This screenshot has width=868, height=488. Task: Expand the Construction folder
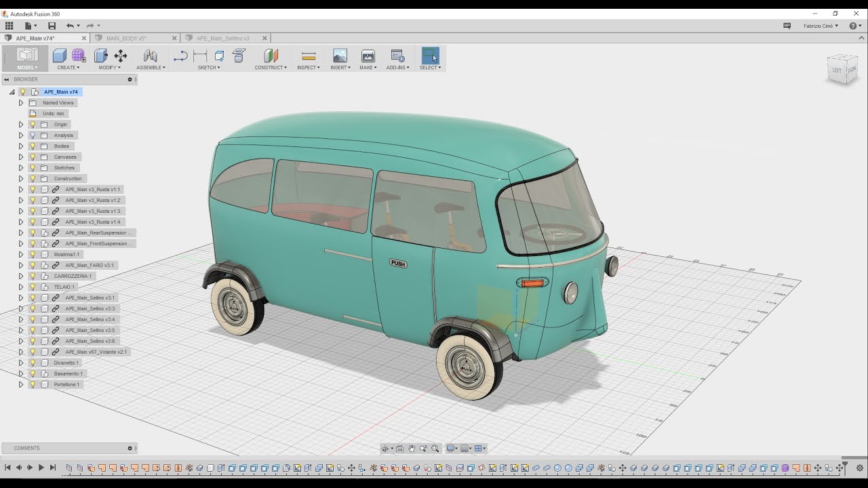click(21, 179)
